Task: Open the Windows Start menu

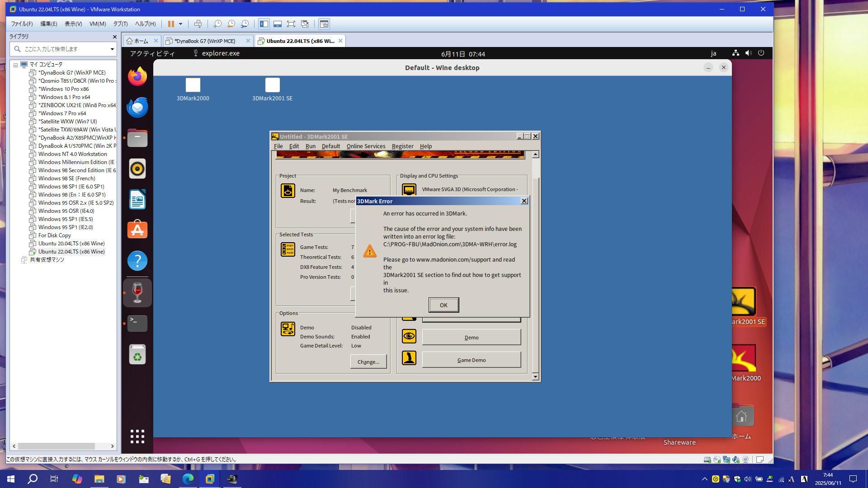Action: (11, 479)
